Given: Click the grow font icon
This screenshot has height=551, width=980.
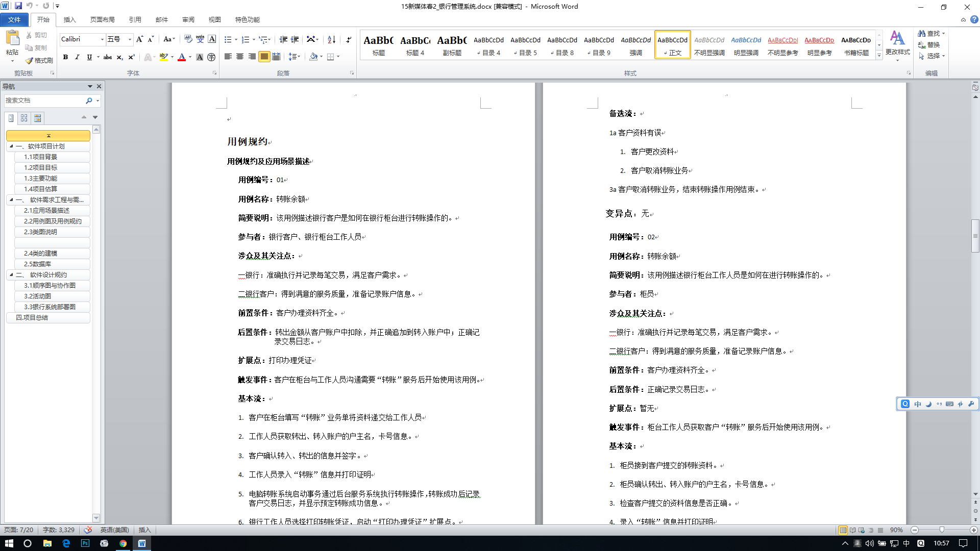Looking at the screenshot, I should coord(139,39).
